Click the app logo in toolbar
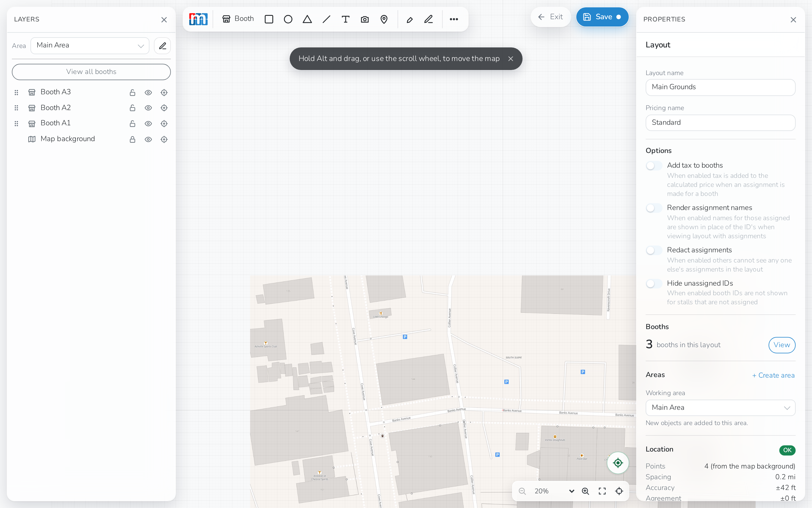Image resolution: width=812 pixels, height=508 pixels. (x=198, y=19)
